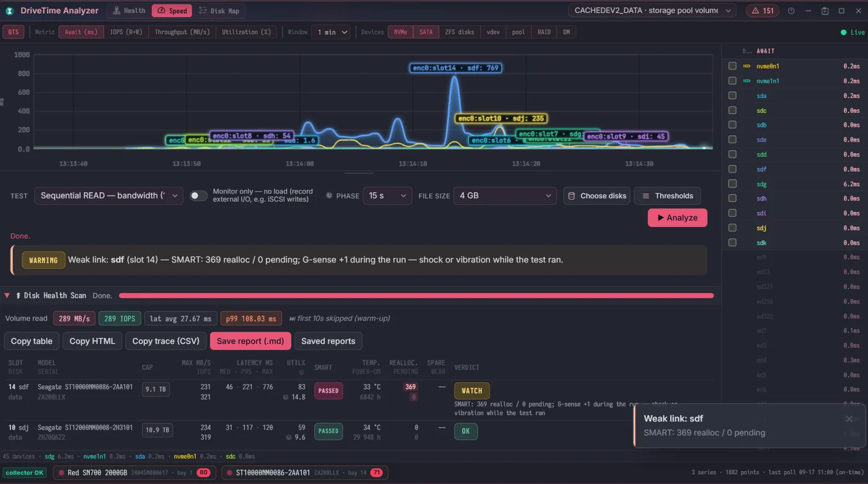Toggle the RAID device filter

coord(544,32)
